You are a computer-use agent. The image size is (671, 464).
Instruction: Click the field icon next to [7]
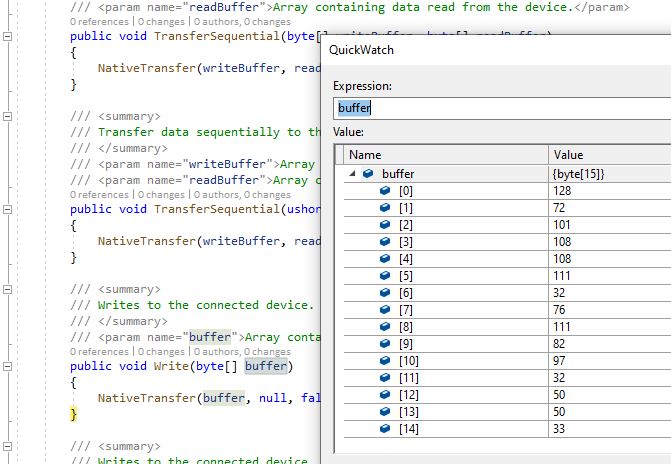coord(385,310)
